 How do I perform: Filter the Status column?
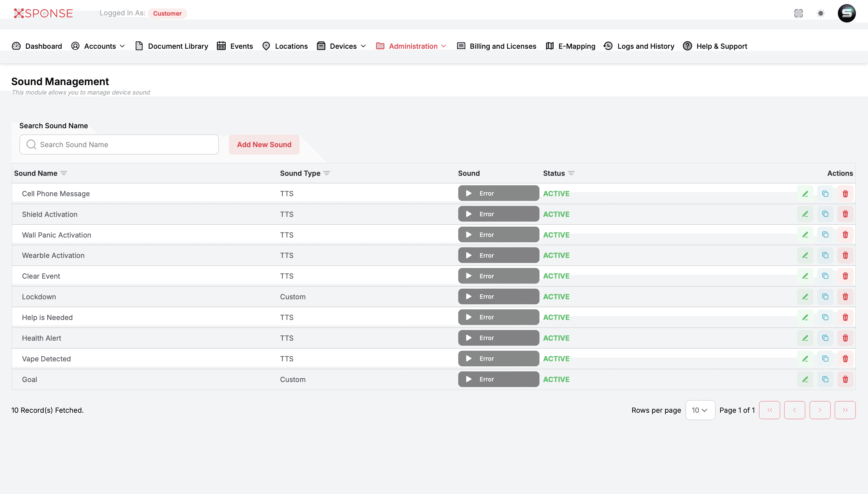[571, 173]
